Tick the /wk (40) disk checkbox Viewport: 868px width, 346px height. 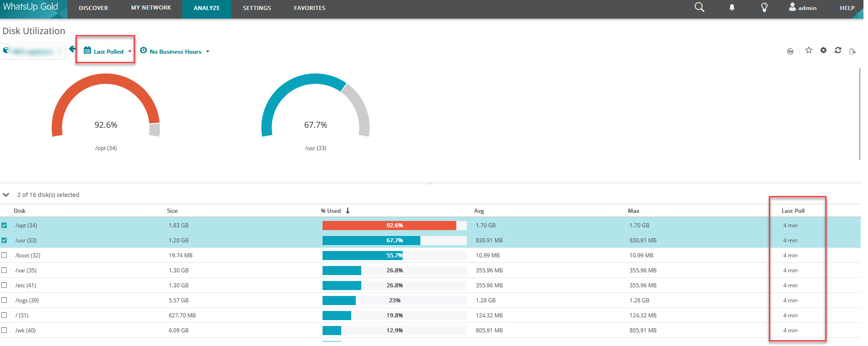point(4,331)
